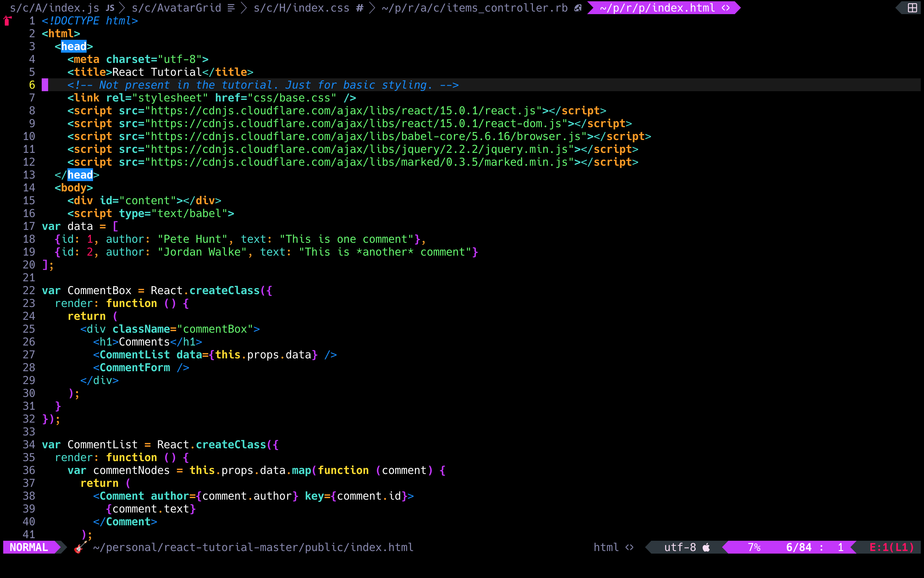Click the meta charset utf-8 line

tap(138, 59)
